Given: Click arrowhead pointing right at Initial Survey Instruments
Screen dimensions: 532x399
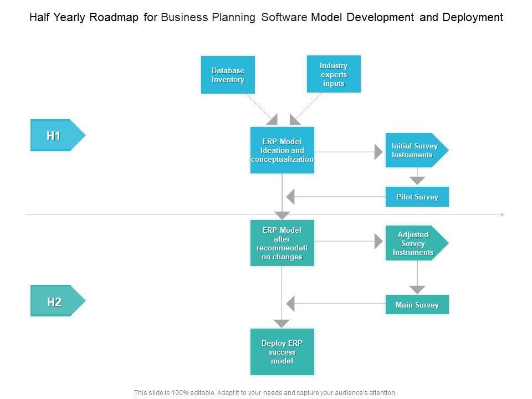Looking at the screenshot, I should pos(379,151).
